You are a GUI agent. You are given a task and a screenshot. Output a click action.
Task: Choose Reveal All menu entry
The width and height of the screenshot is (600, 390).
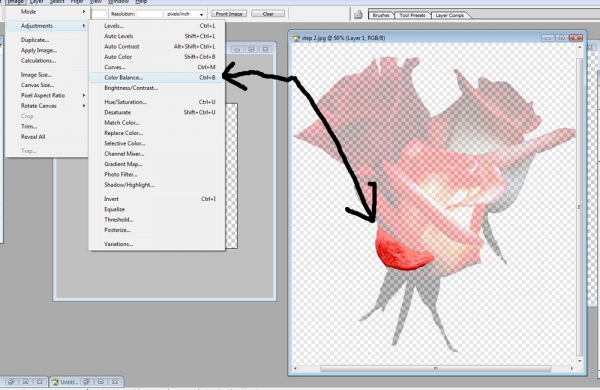coord(47,137)
